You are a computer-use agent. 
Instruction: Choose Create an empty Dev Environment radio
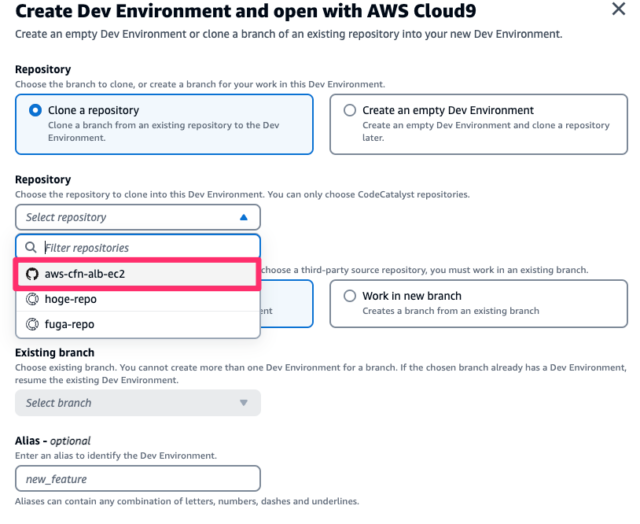coord(350,110)
